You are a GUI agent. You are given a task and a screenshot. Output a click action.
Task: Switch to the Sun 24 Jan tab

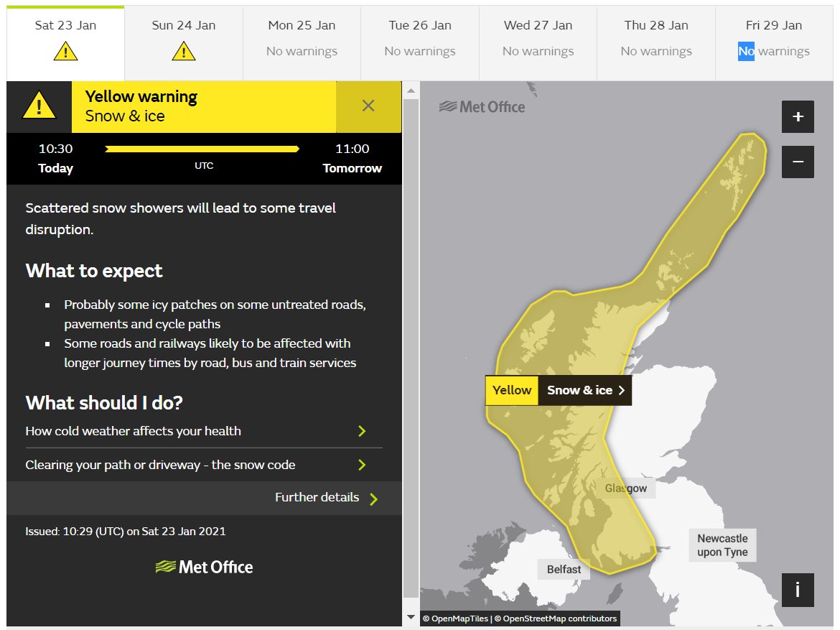184,43
